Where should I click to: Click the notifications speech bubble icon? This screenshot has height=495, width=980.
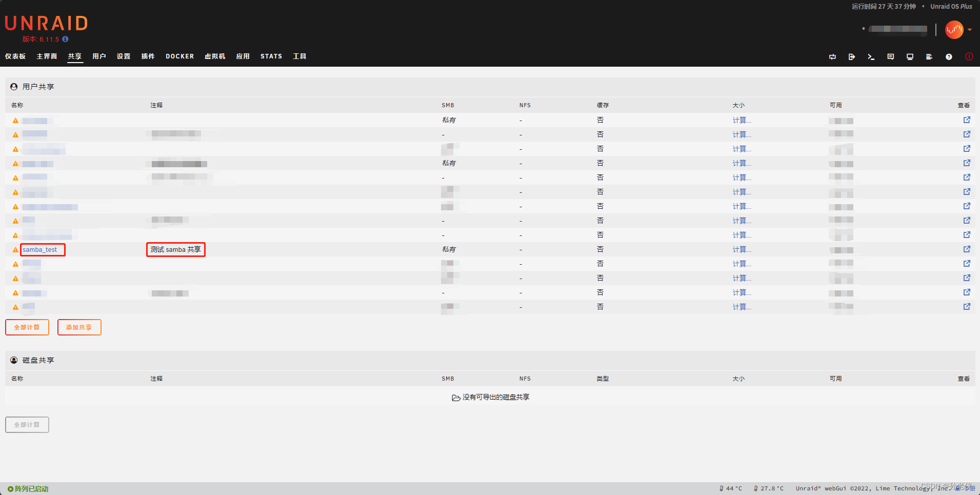pyautogui.click(x=890, y=56)
